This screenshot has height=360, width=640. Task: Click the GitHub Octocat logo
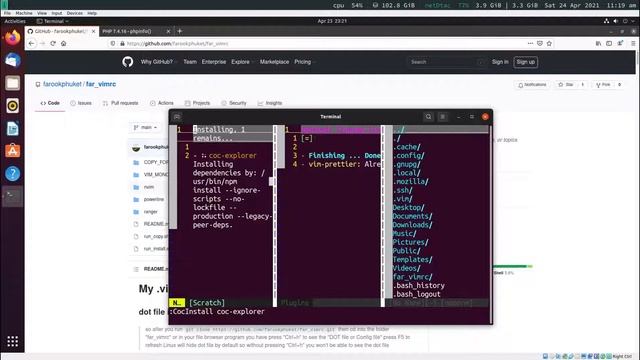click(x=127, y=62)
